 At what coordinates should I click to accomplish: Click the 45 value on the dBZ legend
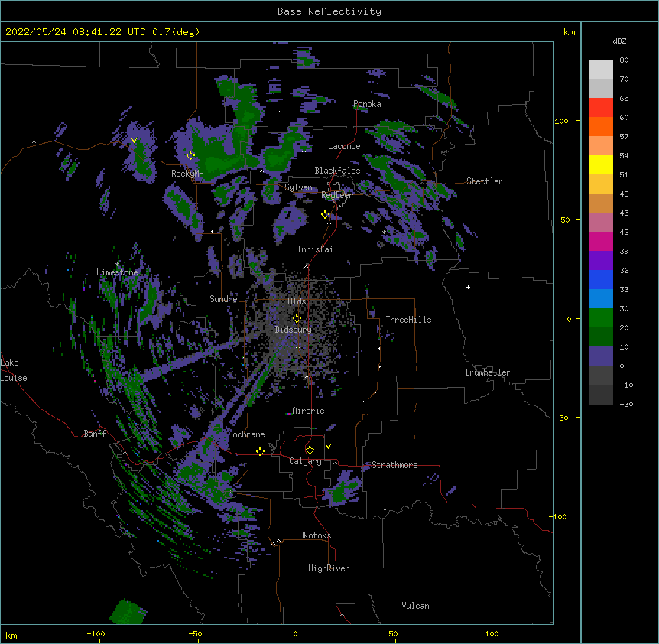[624, 213]
